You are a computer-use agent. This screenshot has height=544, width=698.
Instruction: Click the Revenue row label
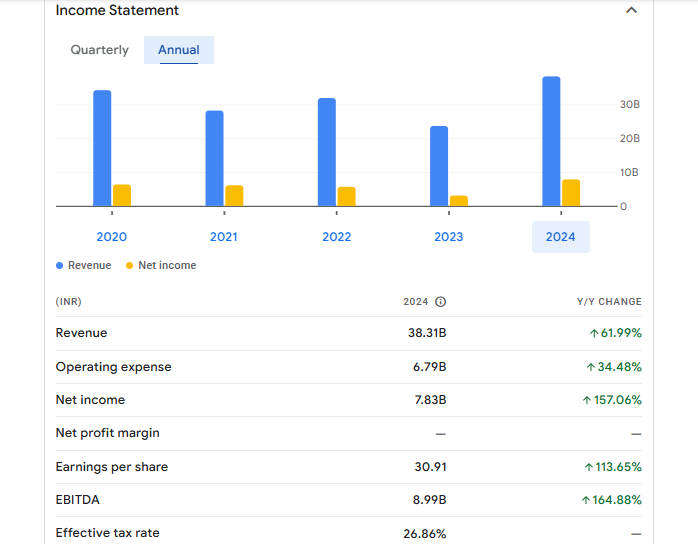(x=82, y=333)
